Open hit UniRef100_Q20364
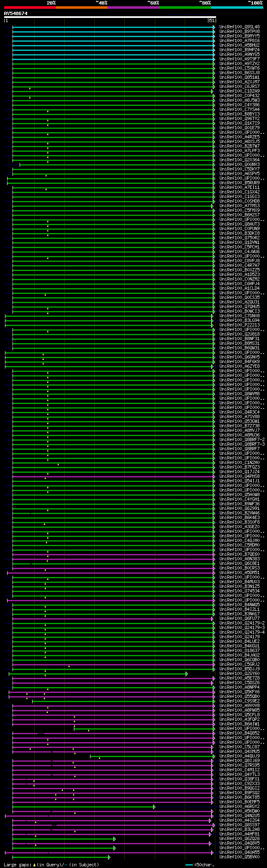Viewport: 267px width, 868px height. [239, 160]
